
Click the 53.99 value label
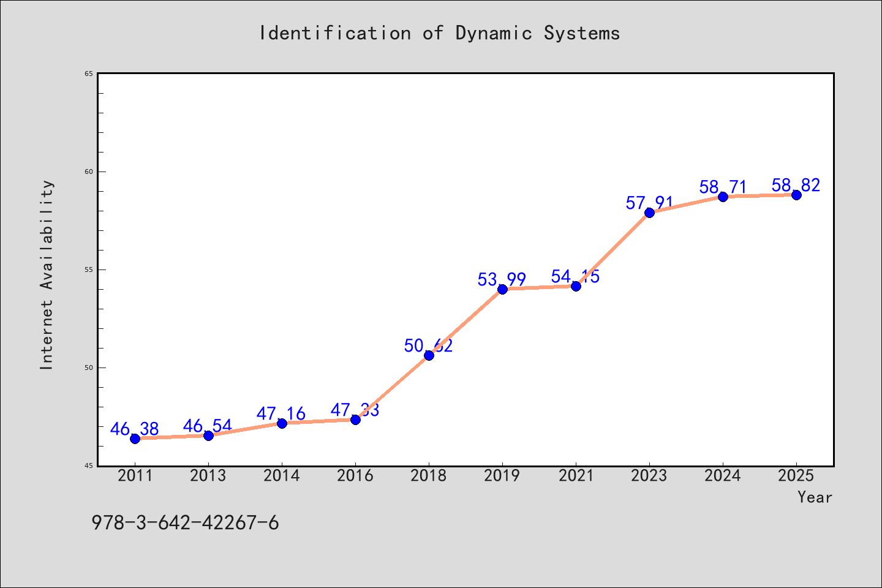(502, 279)
